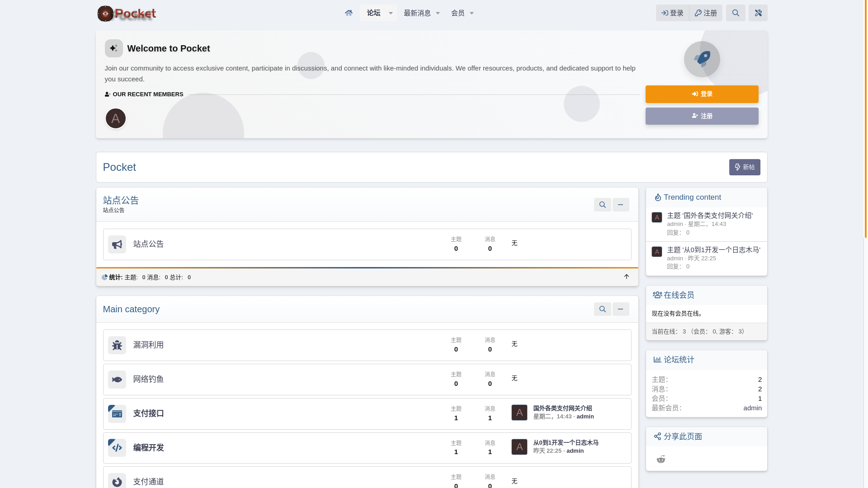Image resolution: width=868 pixels, height=488 pixels.
Task: Open the 网络钓鱼 forum
Action: pyautogui.click(x=148, y=379)
